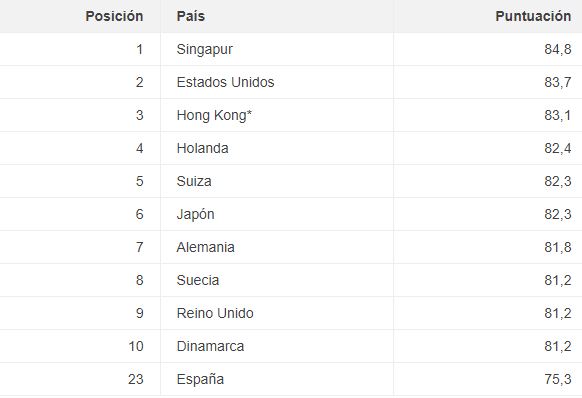The image size is (582, 398).
Task: Select the Holanda country cell
Action: (202, 148)
